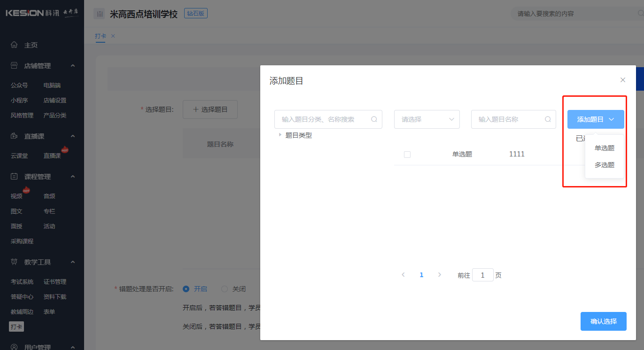Check the box for question 1111

click(407, 155)
